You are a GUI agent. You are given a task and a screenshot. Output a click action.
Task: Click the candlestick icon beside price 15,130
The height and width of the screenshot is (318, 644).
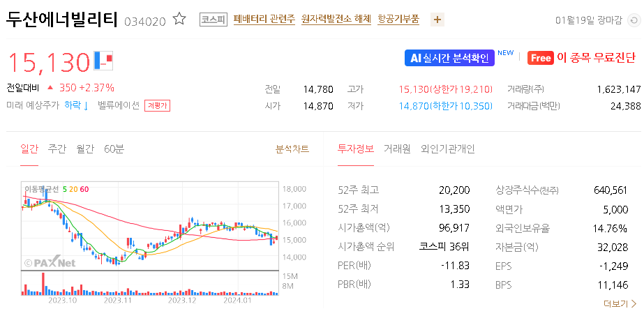pos(103,60)
